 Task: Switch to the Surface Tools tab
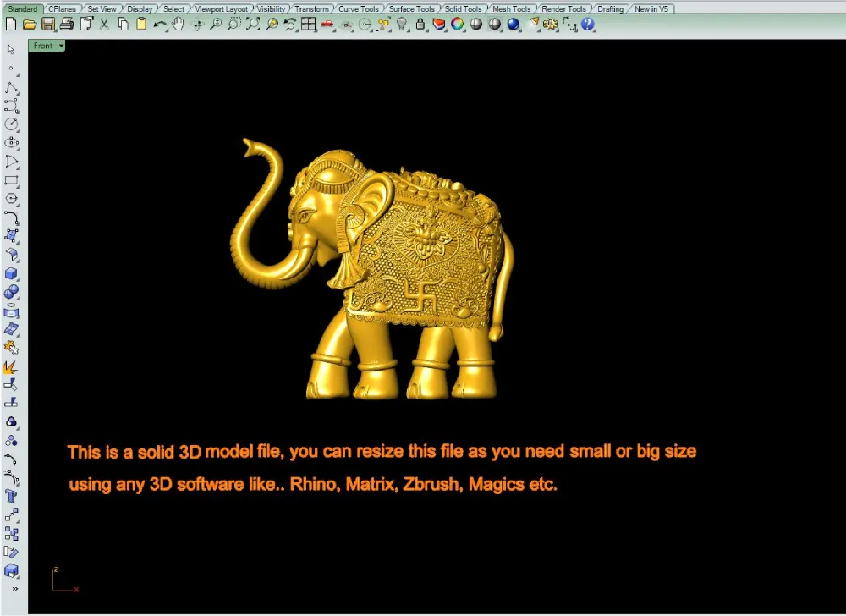point(413,9)
